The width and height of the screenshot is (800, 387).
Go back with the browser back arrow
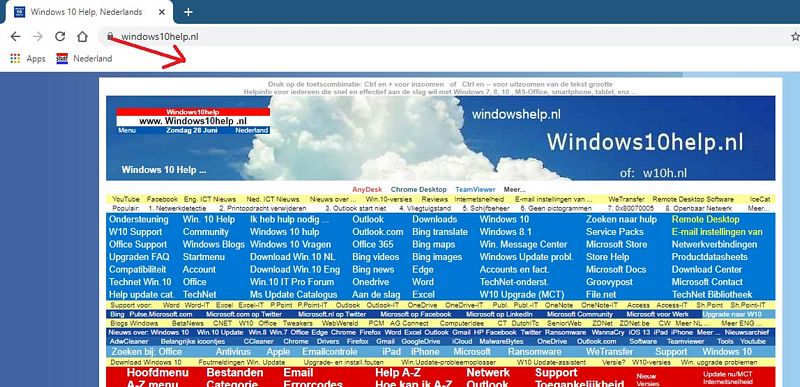click(15, 37)
